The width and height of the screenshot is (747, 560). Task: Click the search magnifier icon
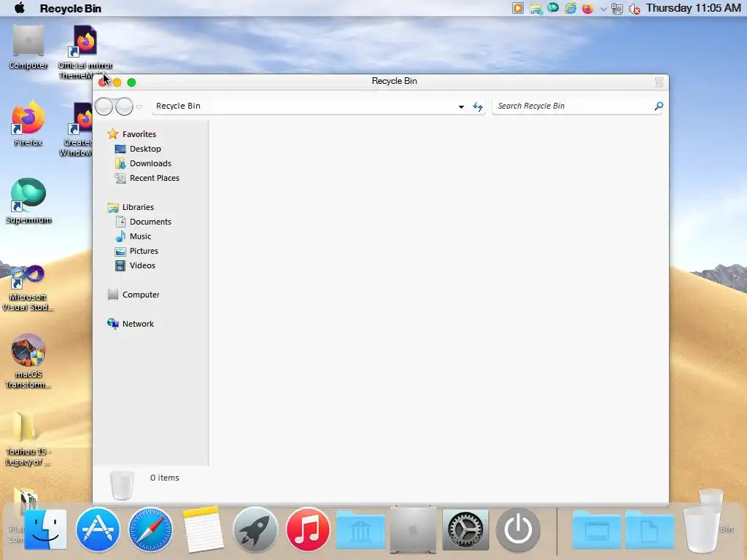point(659,106)
